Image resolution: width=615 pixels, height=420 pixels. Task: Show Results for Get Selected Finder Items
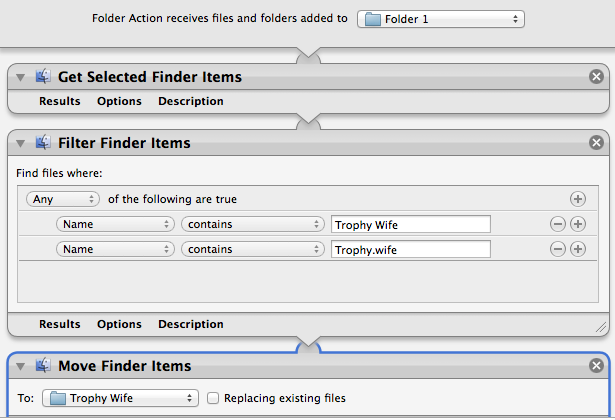coord(60,101)
